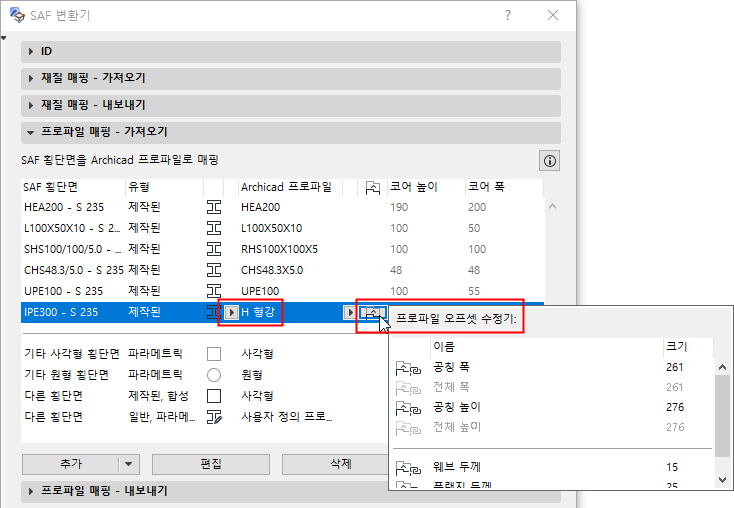Click the H 형강 profile cell
This screenshot has height=508, width=734.
pos(258,312)
